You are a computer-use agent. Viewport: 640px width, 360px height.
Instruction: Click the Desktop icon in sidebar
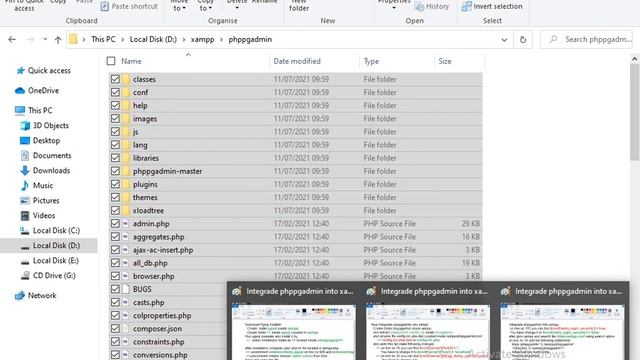click(x=25, y=140)
